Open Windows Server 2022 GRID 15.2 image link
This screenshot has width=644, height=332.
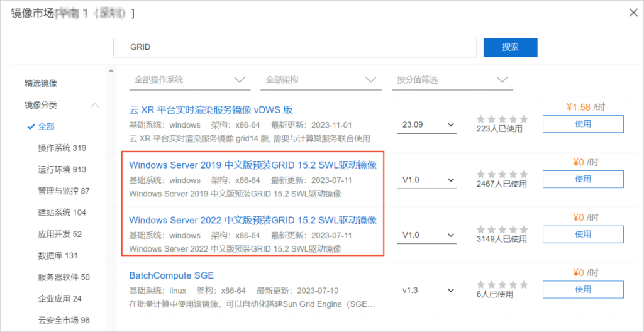(253, 221)
